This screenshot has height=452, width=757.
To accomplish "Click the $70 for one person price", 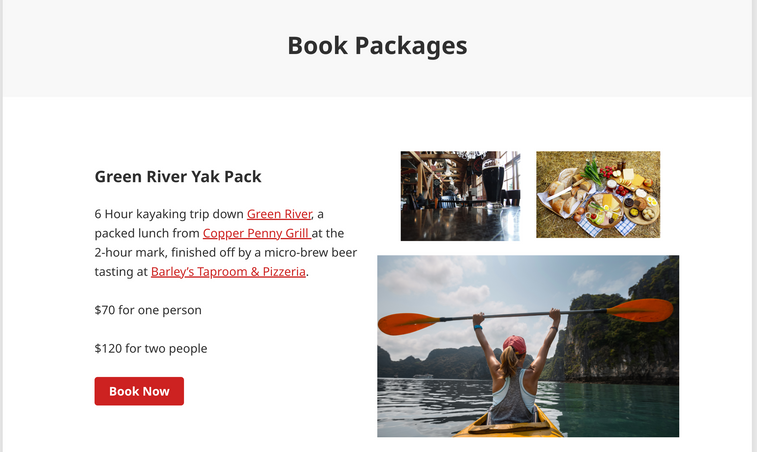I will coord(148,310).
